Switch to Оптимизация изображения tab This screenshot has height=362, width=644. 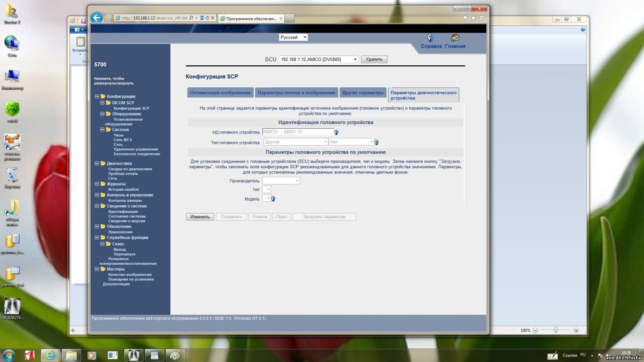tap(220, 93)
